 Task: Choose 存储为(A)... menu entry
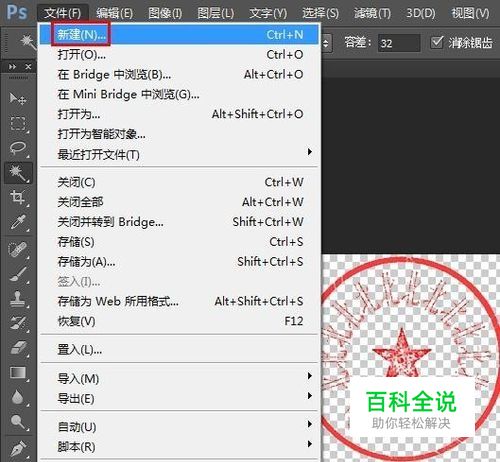[x=180, y=262]
